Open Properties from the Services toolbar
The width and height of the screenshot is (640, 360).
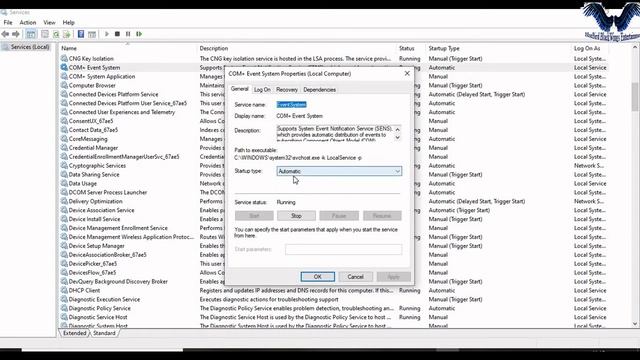coord(45,34)
